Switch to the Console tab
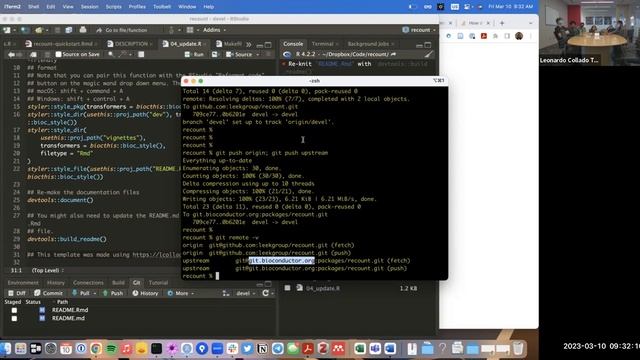Image resolution: width=640 pixels, height=360 pixels. click(x=293, y=44)
